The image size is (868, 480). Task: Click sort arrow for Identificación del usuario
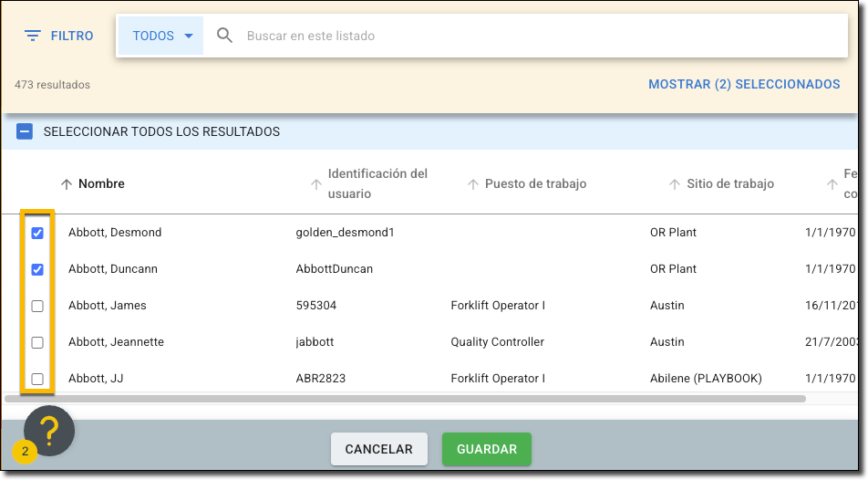tap(316, 184)
